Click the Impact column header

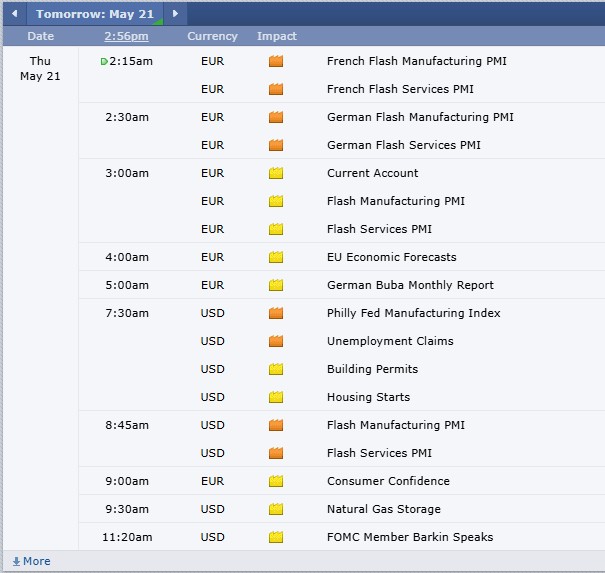tap(277, 36)
